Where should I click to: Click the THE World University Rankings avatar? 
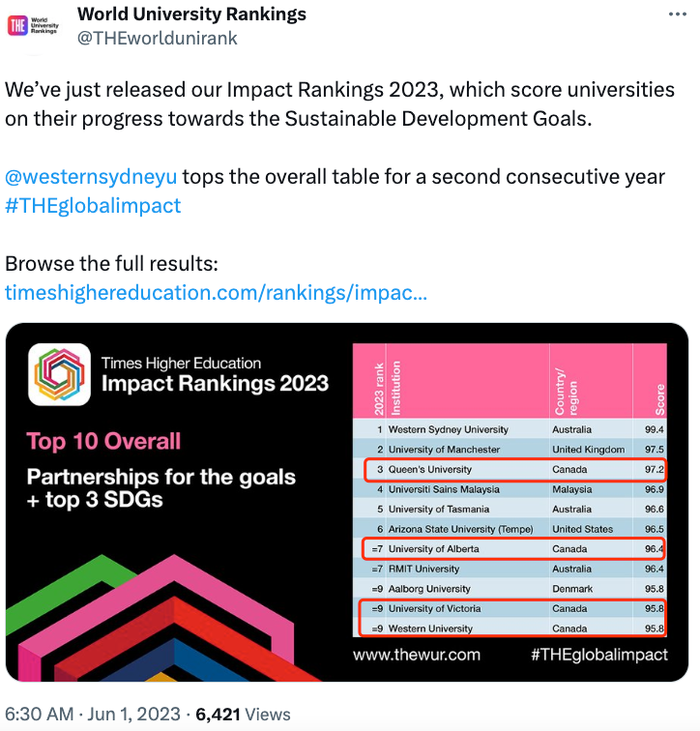tap(34, 26)
